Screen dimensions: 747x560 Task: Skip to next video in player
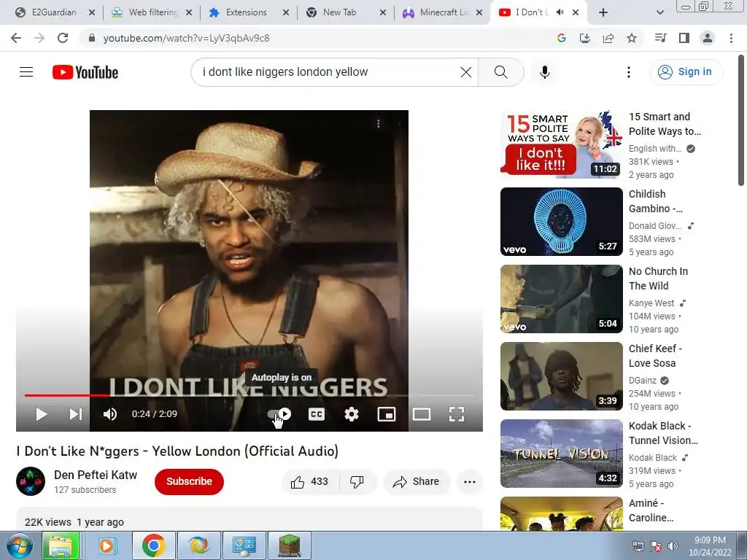(76, 414)
